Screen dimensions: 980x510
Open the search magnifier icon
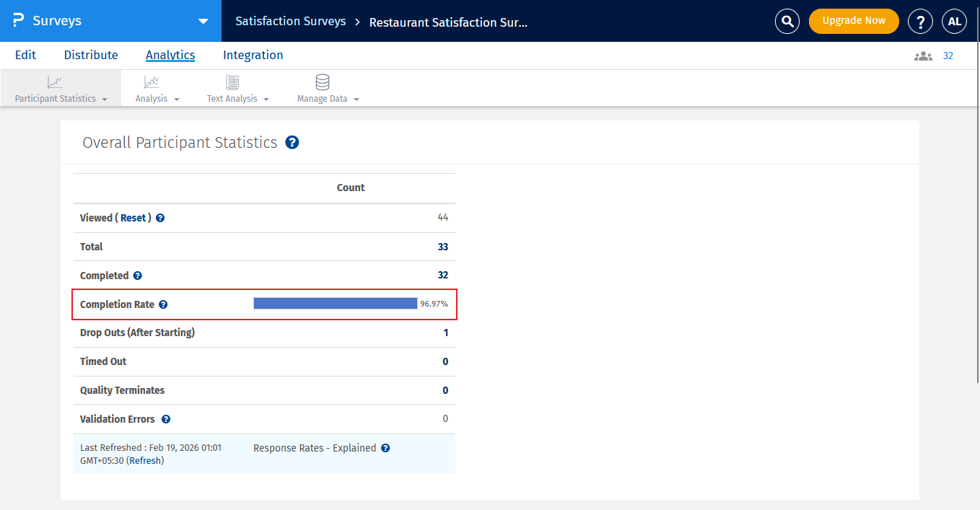click(x=787, y=21)
